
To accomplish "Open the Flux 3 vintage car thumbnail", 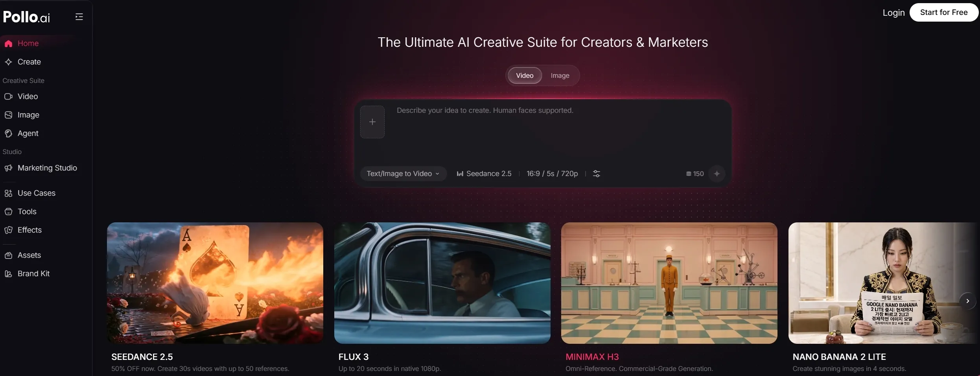I will click(x=442, y=283).
